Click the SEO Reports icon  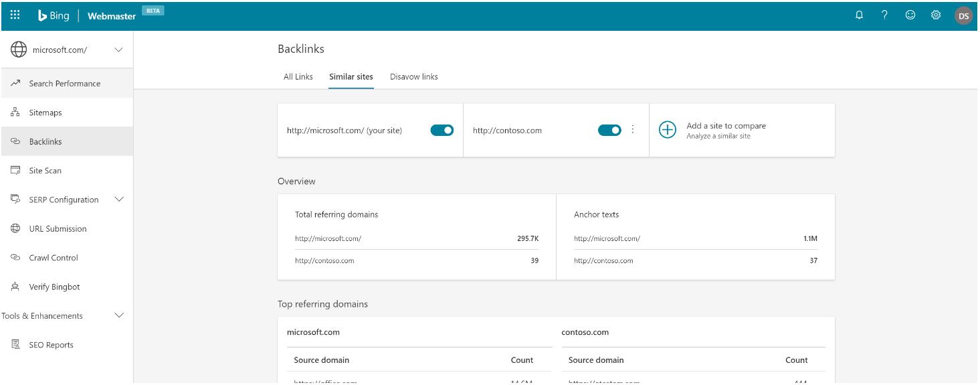15,345
